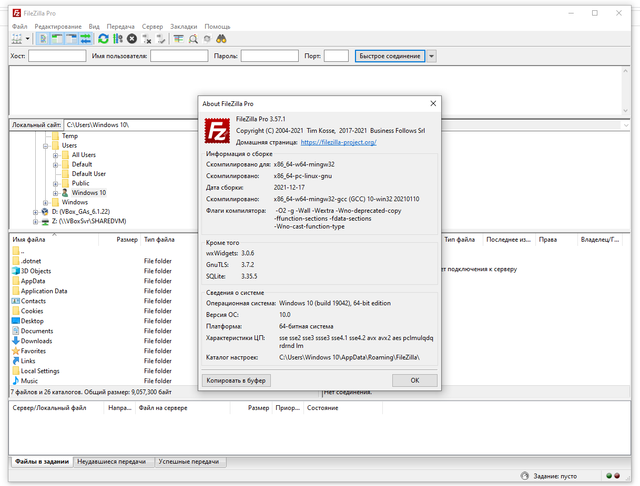
Task: Open the Редактирование menu
Action: [58, 27]
